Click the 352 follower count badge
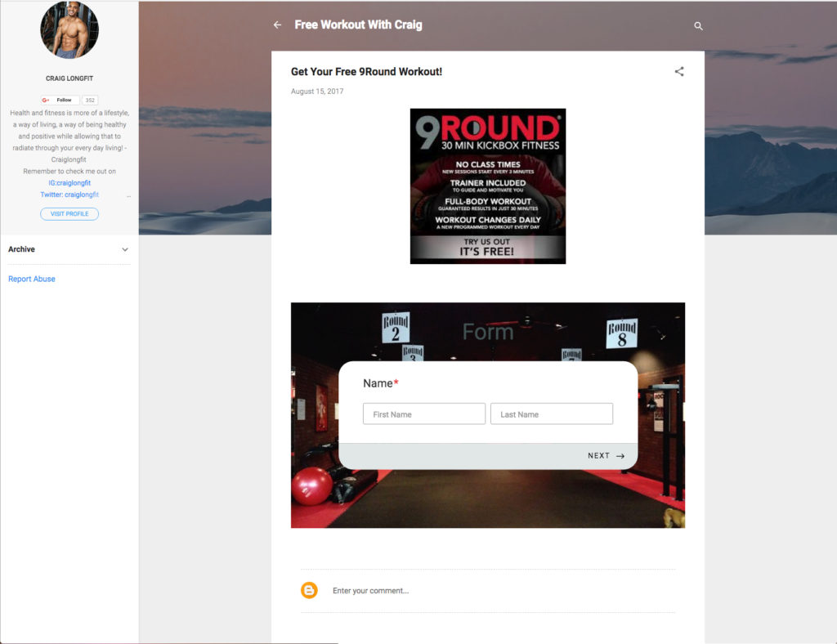The width and height of the screenshot is (837, 644). pos(90,100)
